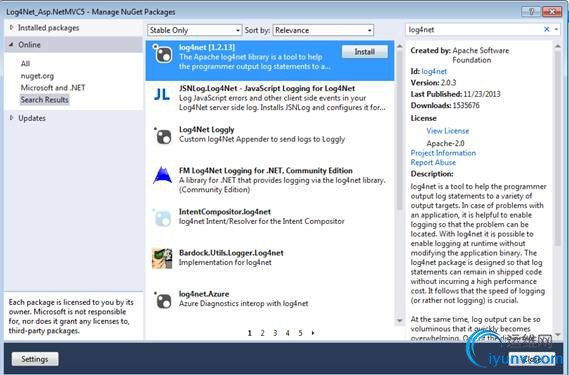
Task: Go to results page 4
Action: (x=287, y=333)
